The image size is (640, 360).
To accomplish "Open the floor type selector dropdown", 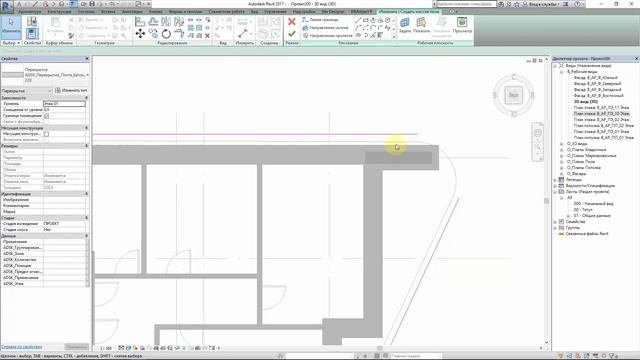I will pyautogui.click(x=87, y=75).
